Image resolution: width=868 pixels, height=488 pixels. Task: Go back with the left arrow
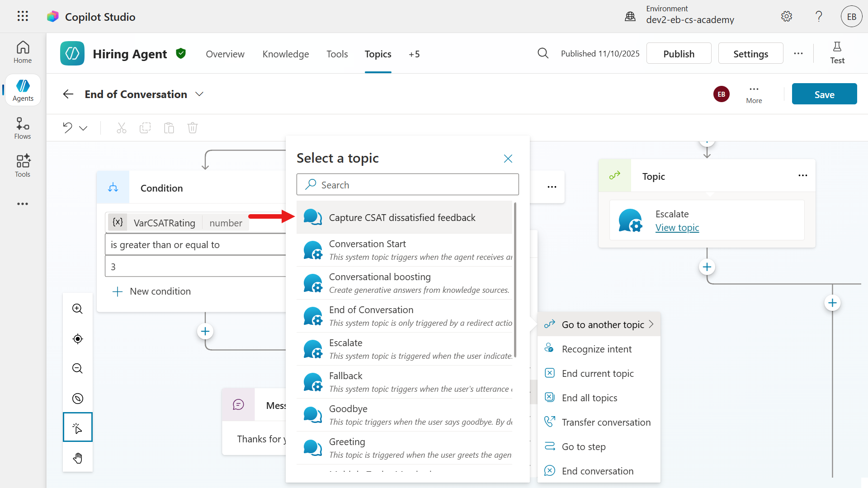tap(68, 94)
